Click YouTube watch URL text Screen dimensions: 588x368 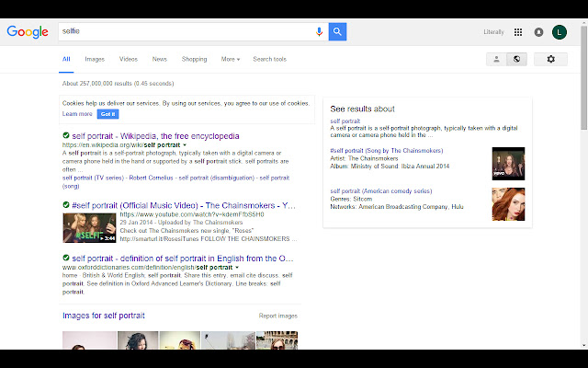192,214
